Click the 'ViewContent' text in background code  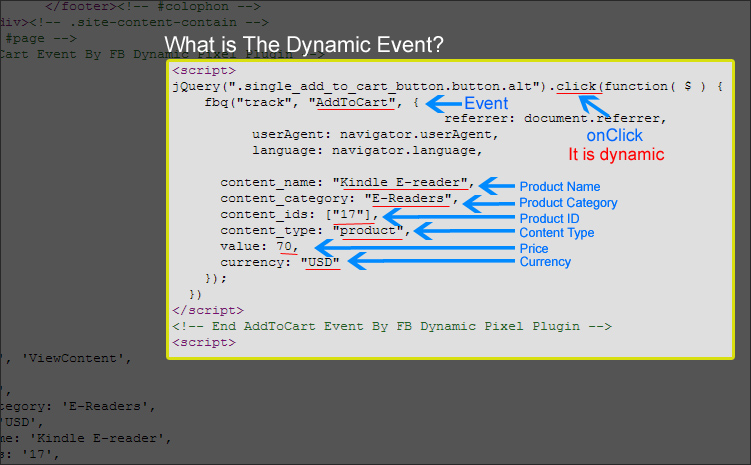(x=73, y=358)
